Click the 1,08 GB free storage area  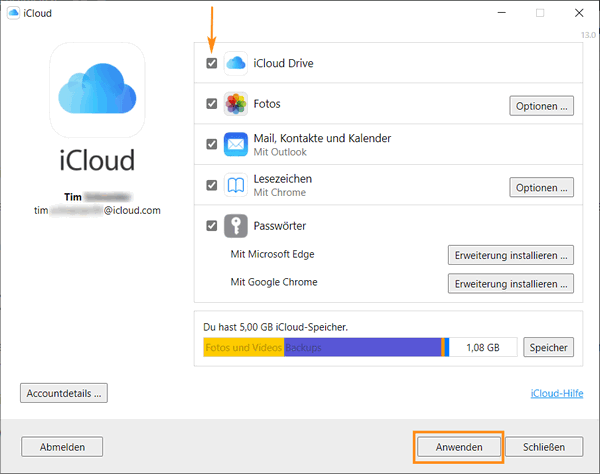point(483,347)
